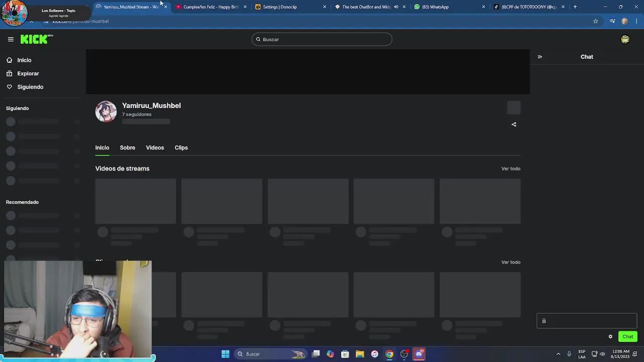Image resolution: width=644 pixels, height=362 pixels.
Task: Click first Videos de streams thumbnail placeholder
Action: pos(136,201)
